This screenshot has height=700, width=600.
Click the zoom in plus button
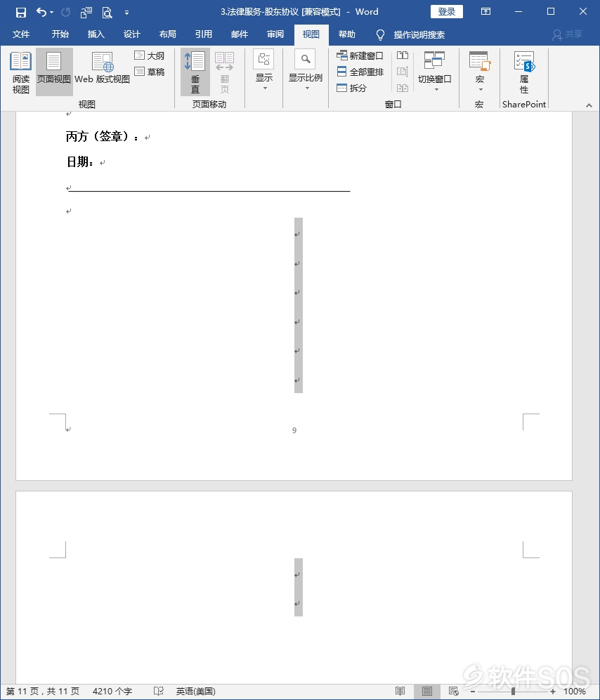pos(553,692)
